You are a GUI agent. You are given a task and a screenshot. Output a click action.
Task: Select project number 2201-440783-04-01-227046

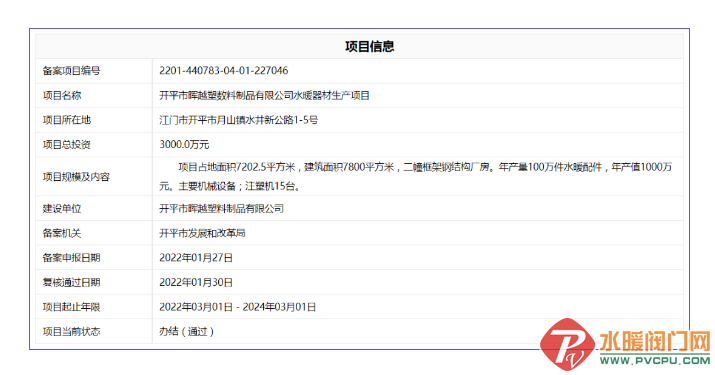[223, 71]
